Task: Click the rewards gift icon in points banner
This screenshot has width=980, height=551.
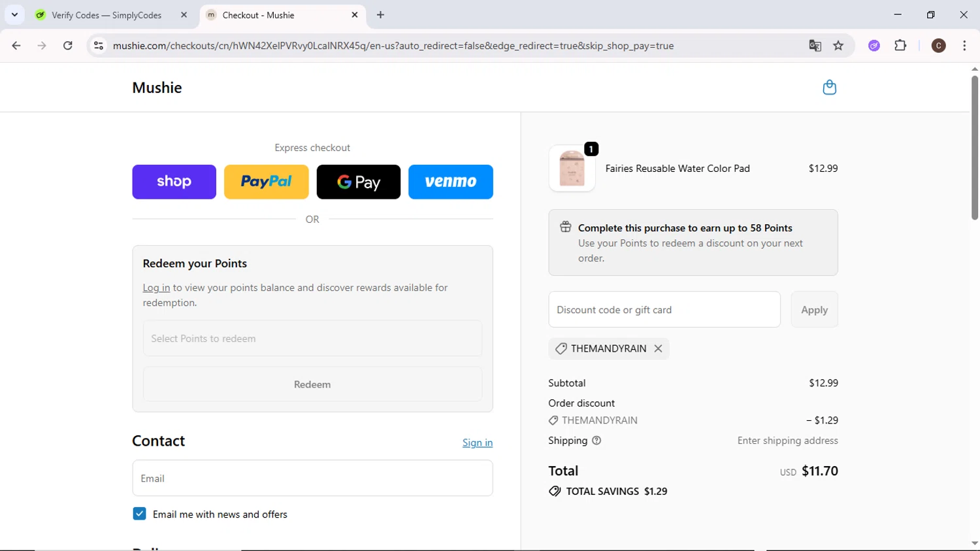Action: pos(565,227)
